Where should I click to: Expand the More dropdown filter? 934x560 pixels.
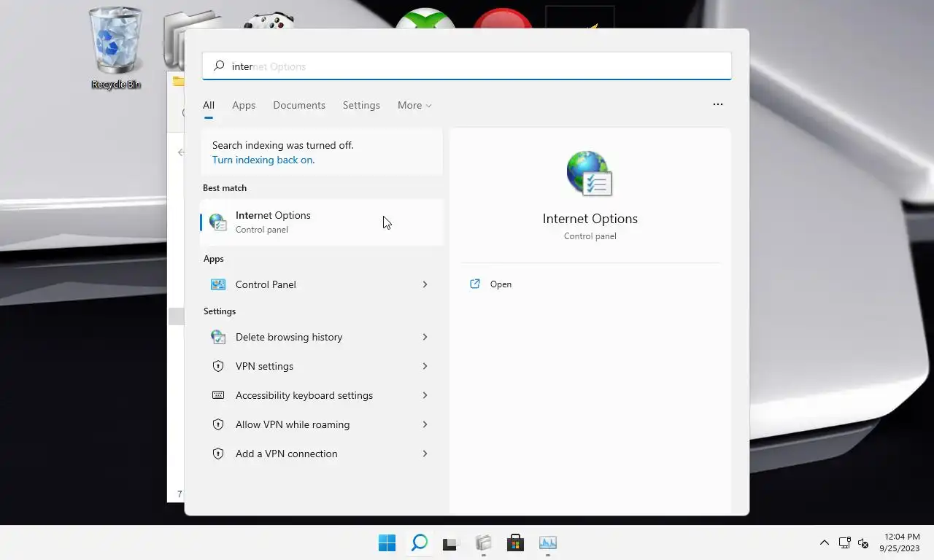coord(414,105)
